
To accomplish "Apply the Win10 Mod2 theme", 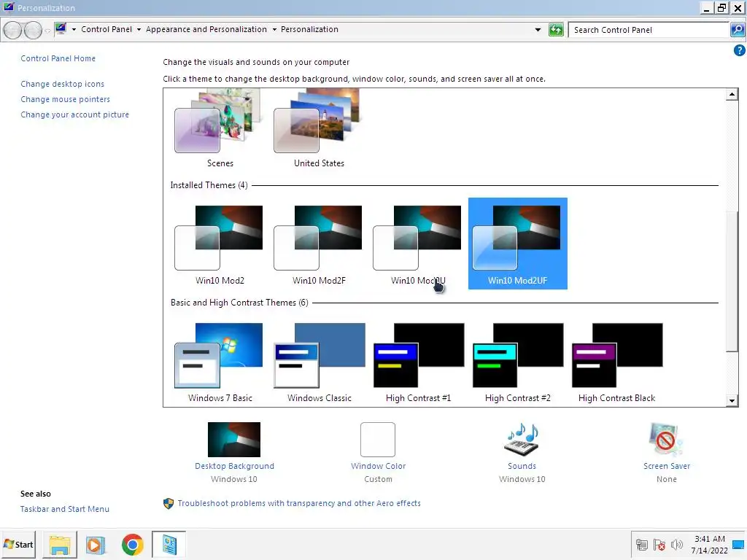I will pyautogui.click(x=220, y=244).
